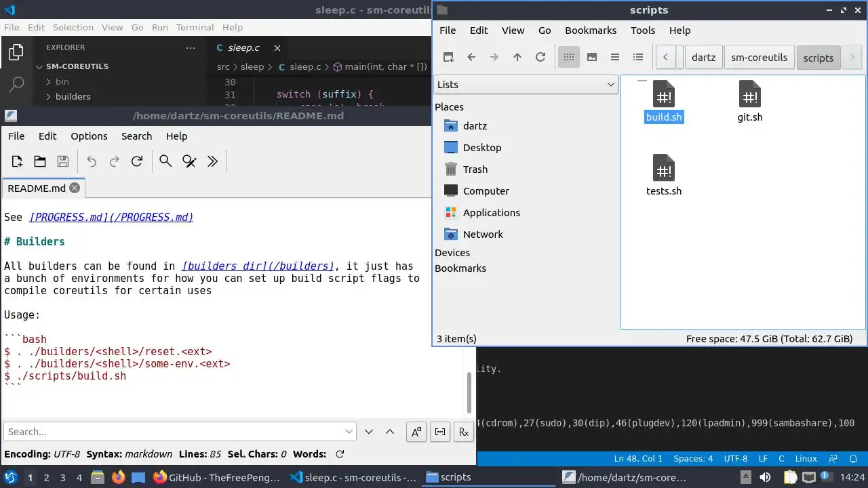The height and width of the screenshot is (488, 868).
Task: Open the volume control in the system tray
Action: 765,477
